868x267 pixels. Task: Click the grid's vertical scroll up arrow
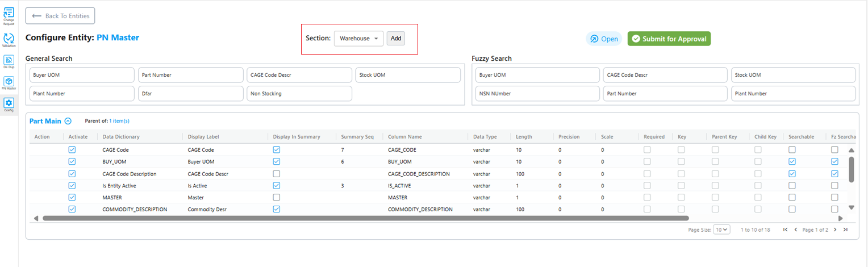(x=851, y=151)
